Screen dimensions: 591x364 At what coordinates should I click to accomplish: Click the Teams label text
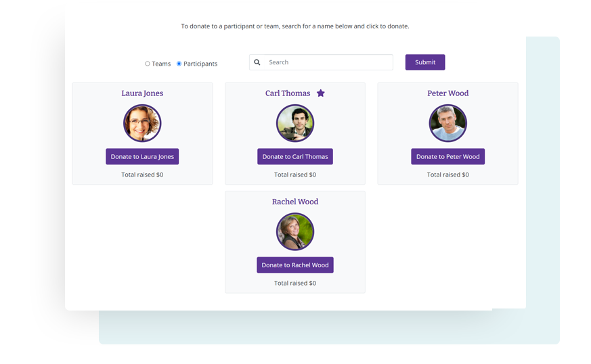161,64
